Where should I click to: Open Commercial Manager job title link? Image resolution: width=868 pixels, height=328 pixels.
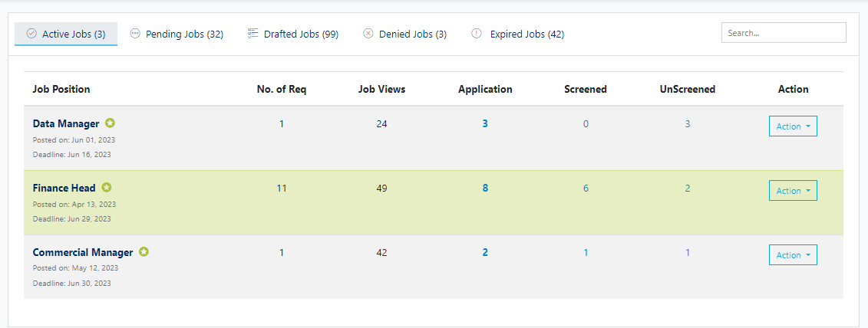coord(83,252)
